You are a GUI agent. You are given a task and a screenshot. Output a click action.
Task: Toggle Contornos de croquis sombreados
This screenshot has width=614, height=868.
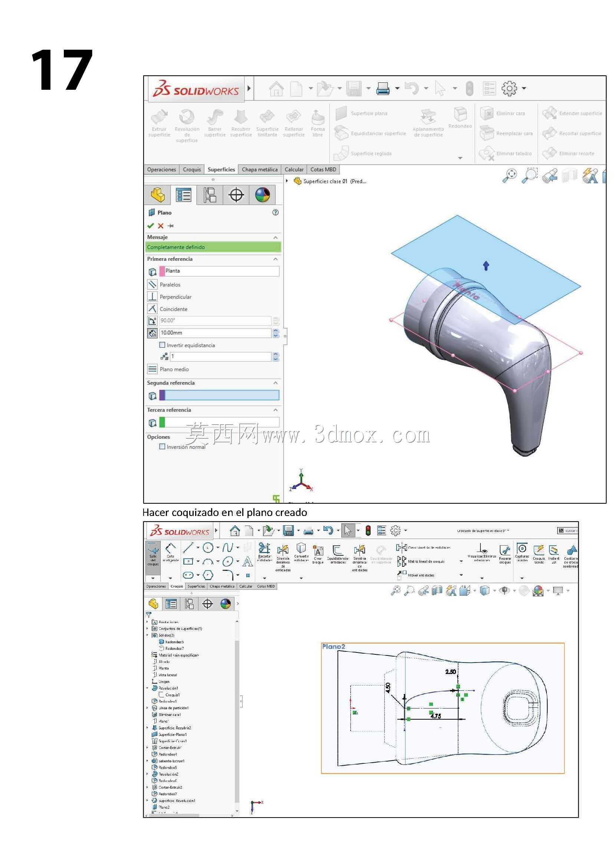coord(571,555)
